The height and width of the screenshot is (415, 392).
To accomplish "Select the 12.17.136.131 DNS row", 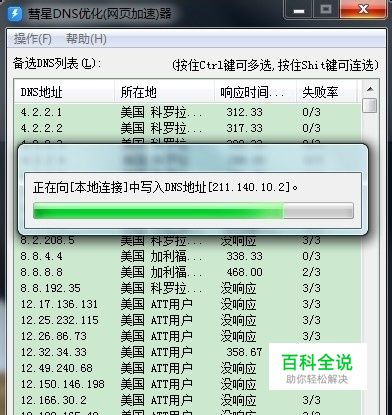I will (x=187, y=304).
